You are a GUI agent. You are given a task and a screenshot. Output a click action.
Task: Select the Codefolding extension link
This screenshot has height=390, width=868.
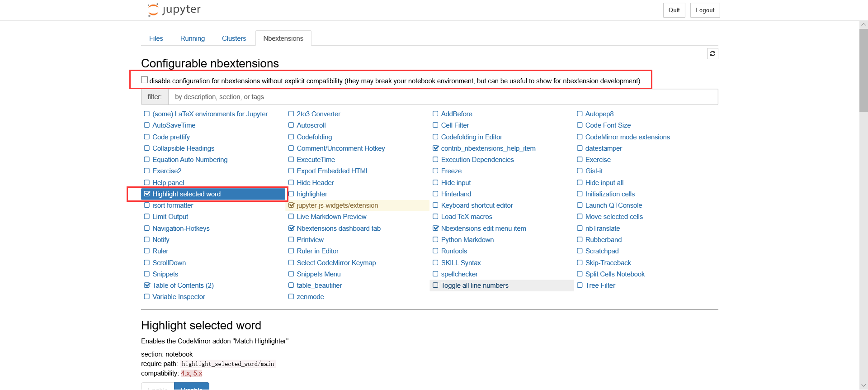[x=314, y=137]
